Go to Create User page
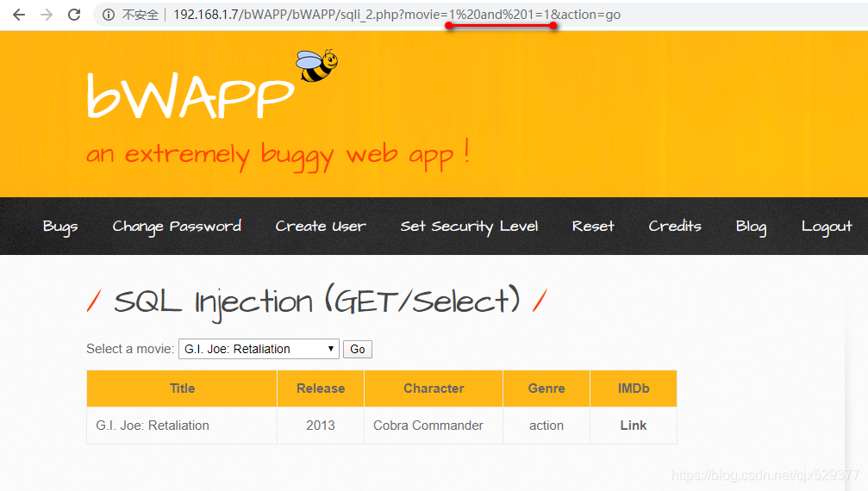 click(321, 227)
